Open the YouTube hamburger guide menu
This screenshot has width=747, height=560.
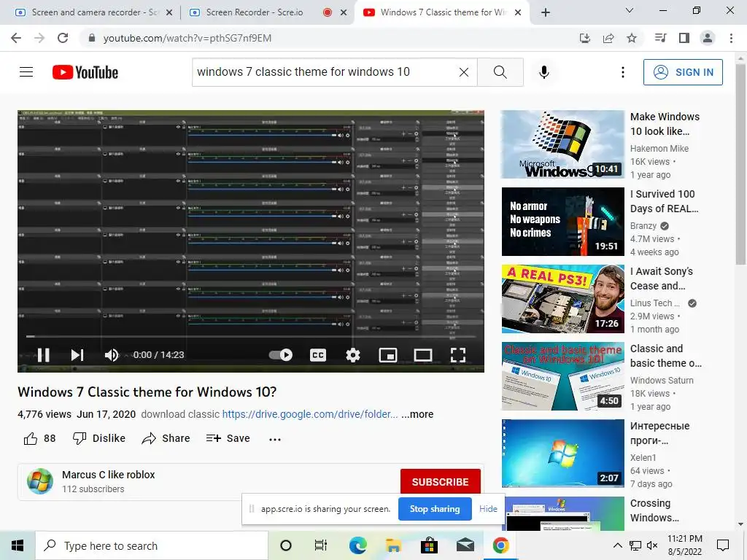click(26, 72)
